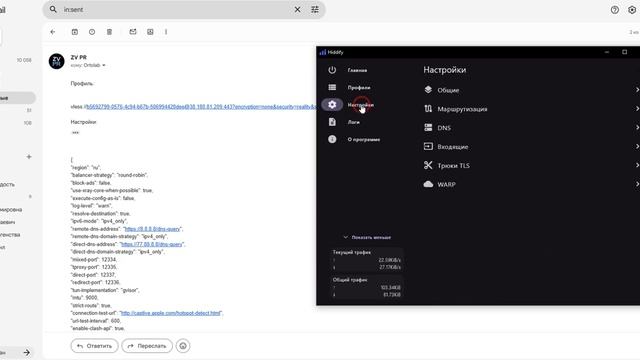640x360 pixels.
Task: Click scissors icon beside Трюки TLS
Action: pyautogui.click(x=428, y=165)
